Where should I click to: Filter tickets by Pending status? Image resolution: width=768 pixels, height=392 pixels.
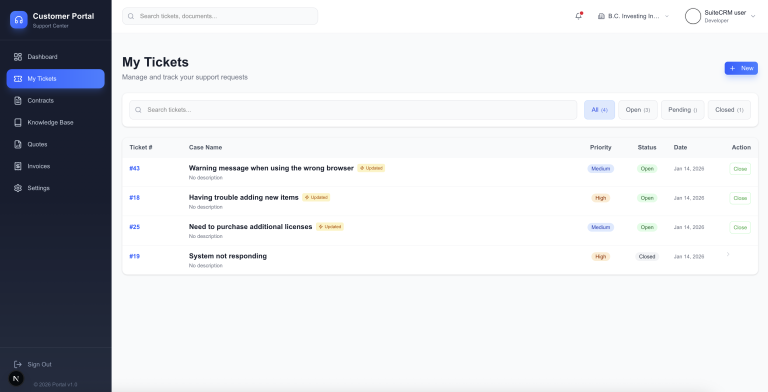pyautogui.click(x=682, y=110)
